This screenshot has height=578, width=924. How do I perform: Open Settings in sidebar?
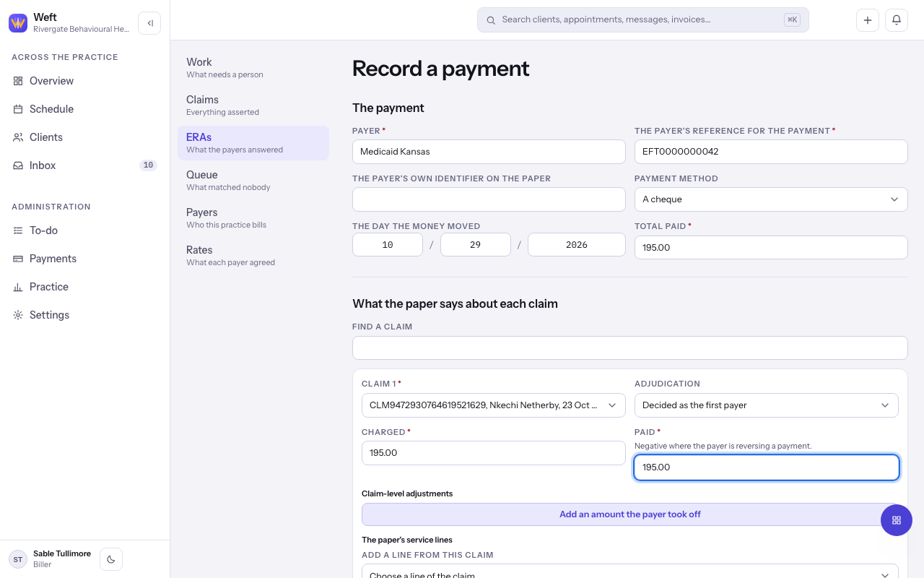(85, 315)
